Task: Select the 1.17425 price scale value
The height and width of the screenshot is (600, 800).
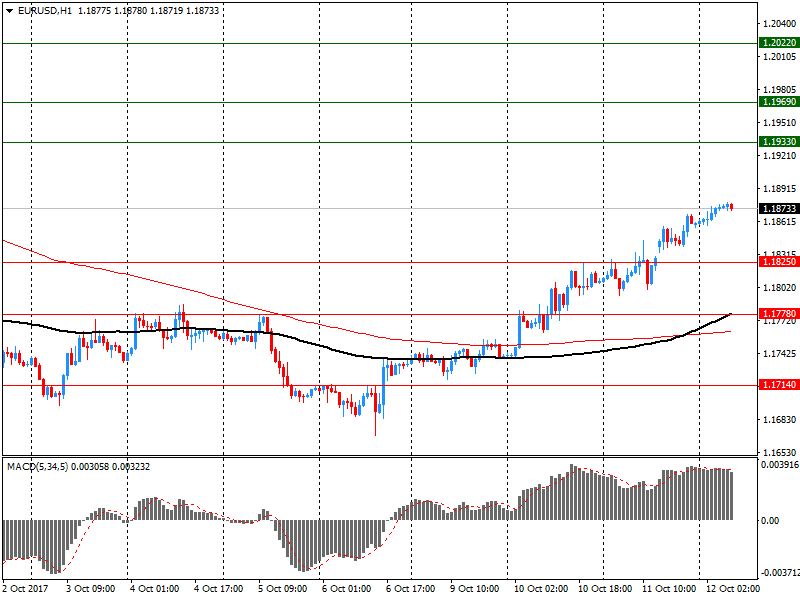Action: pyautogui.click(x=780, y=354)
